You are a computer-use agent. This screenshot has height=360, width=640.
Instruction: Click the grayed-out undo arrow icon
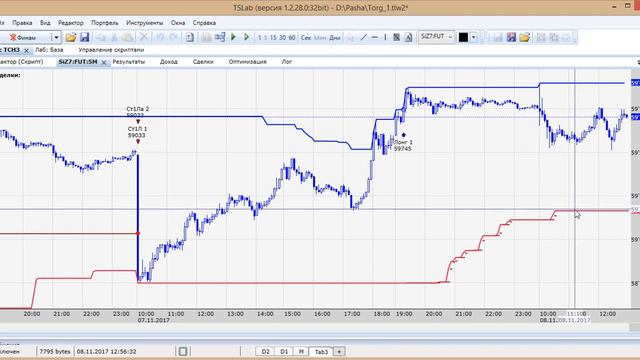click(x=160, y=38)
